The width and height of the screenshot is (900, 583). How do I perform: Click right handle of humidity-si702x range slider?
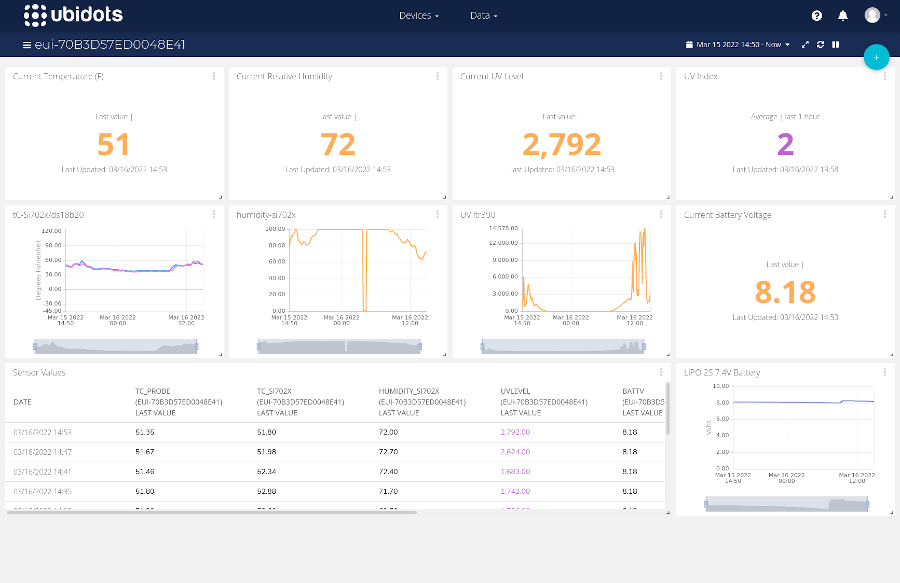420,346
